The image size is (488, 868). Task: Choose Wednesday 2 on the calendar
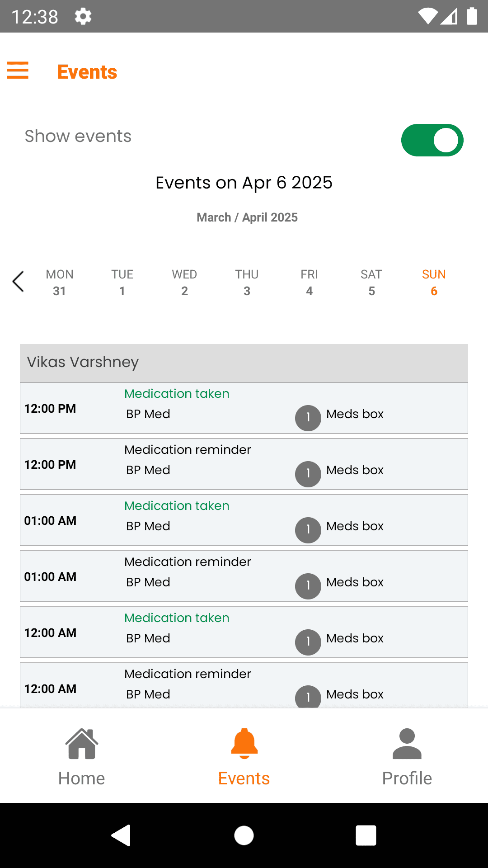point(184,283)
